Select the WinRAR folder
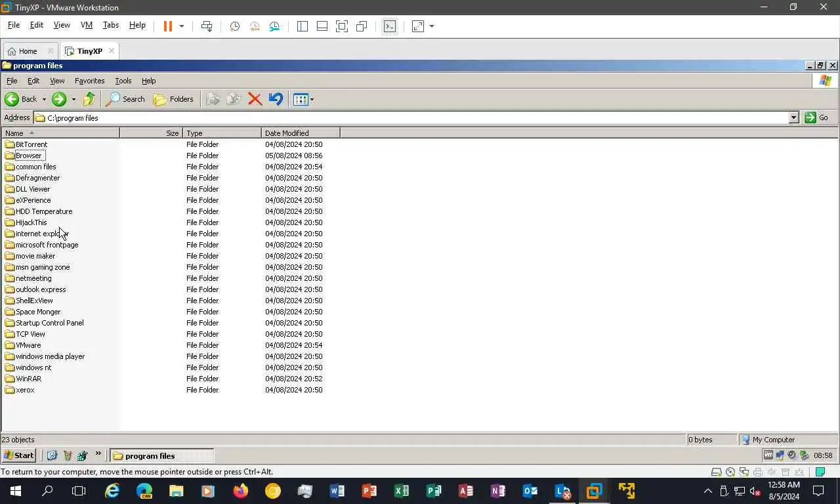This screenshot has height=504, width=840. (23, 379)
